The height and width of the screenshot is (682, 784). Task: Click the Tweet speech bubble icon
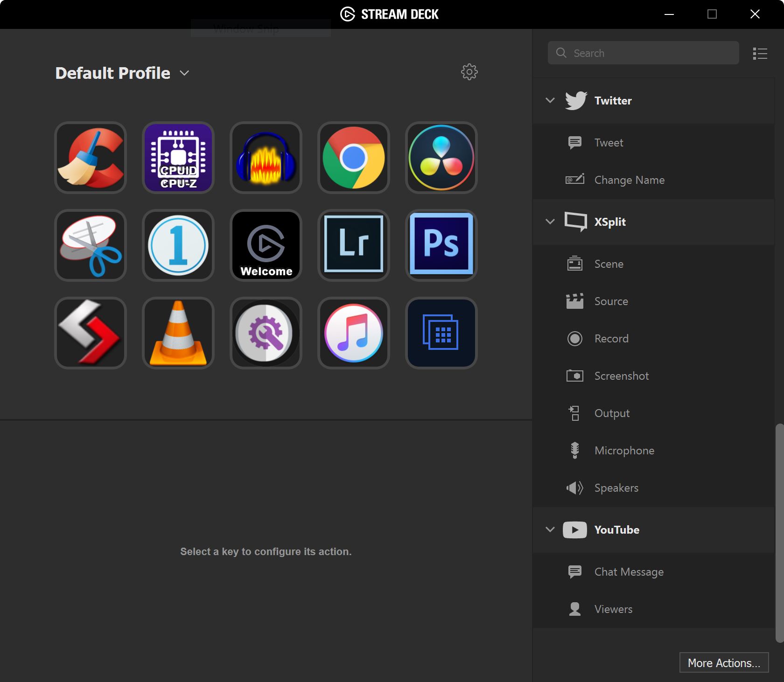pyautogui.click(x=575, y=143)
